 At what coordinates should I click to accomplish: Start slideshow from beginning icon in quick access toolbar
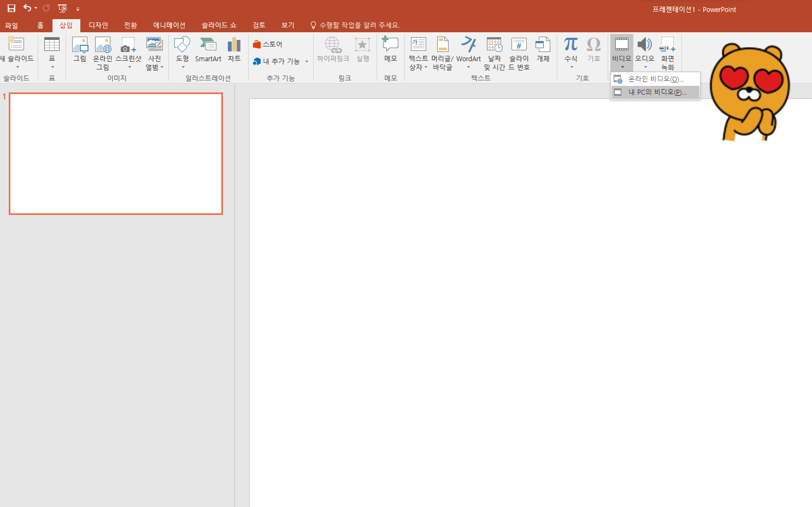(62, 8)
